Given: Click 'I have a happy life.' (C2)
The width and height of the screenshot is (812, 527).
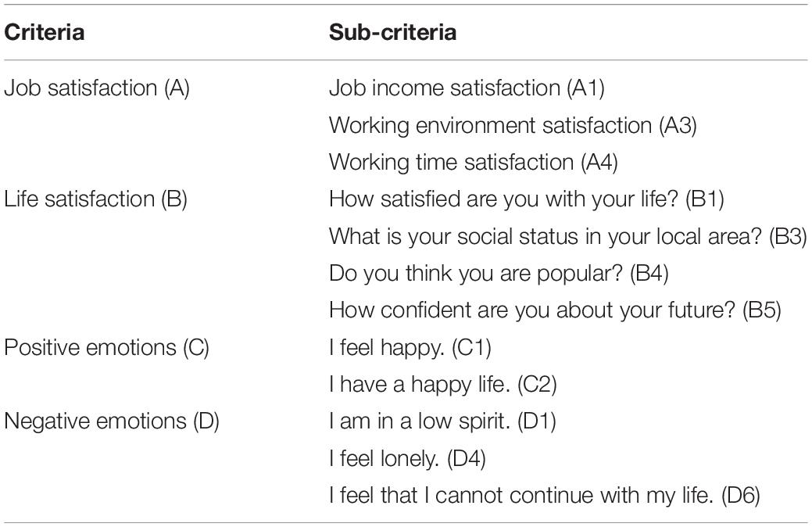Looking at the screenshot, I should pyautogui.click(x=443, y=385).
